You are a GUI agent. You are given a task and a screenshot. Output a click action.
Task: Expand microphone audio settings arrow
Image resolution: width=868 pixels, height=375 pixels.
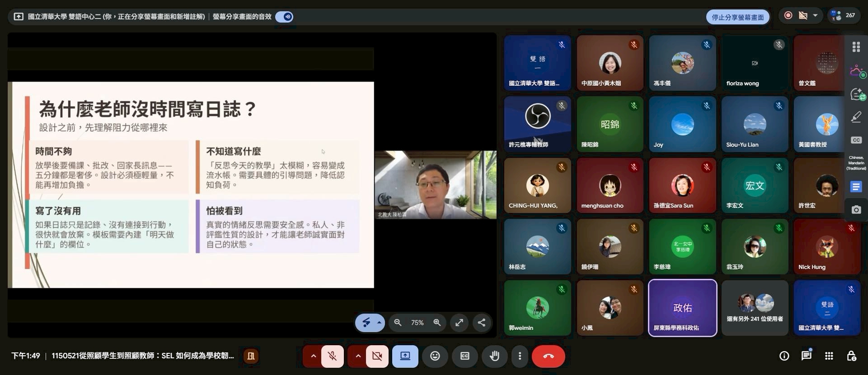click(313, 356)
